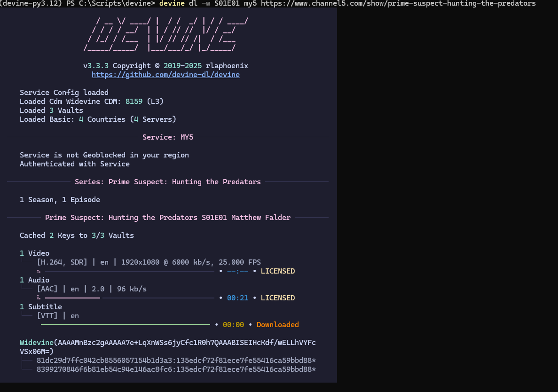Click the key line starting with 83992708
Image resolution: width=558 pixels, height=392 pixels.
pyautogui.click(x=176, y=369)
